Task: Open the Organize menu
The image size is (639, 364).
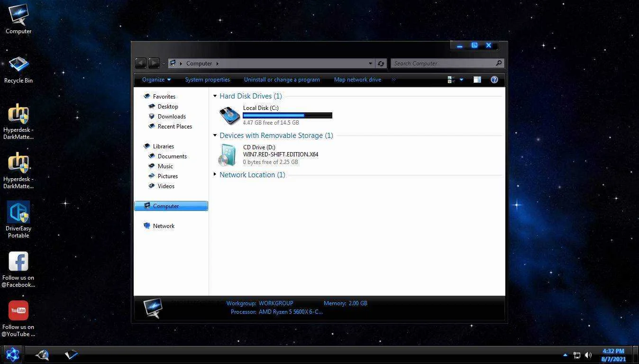Action: 156,80
